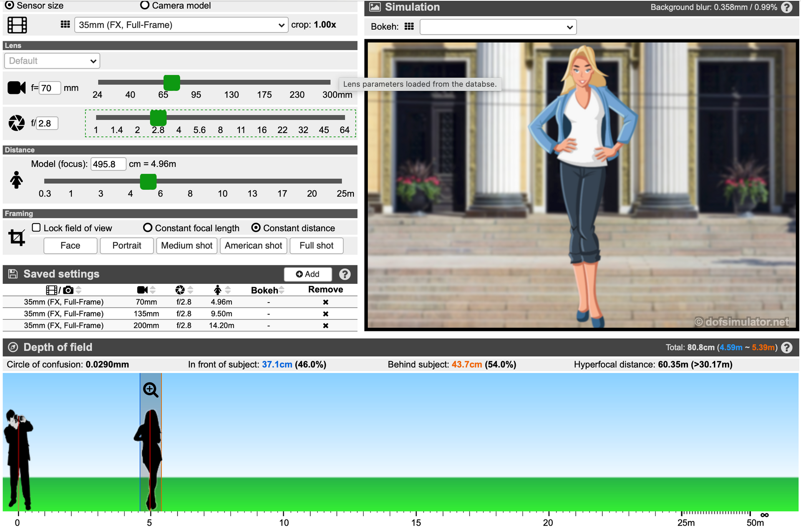The height and width of the screenshot is (532, 801).
Task: Enable the Lock field of view checkbox
Action: click(x=37, y=228)
